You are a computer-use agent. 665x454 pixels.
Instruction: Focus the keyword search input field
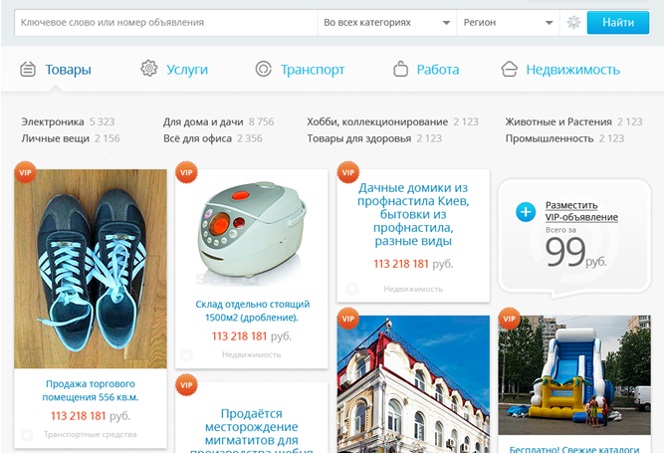[160, 22]
